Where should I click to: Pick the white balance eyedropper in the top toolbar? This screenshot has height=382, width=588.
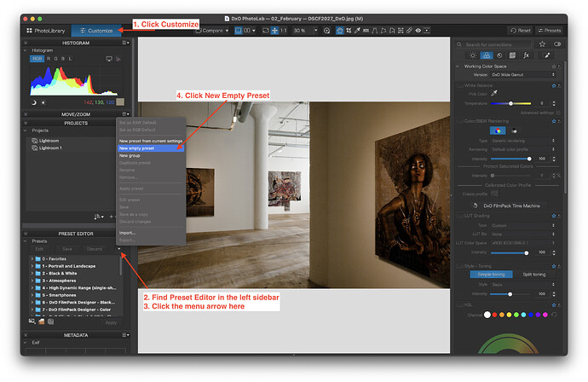pyautogui.click(x=357, y=31)
